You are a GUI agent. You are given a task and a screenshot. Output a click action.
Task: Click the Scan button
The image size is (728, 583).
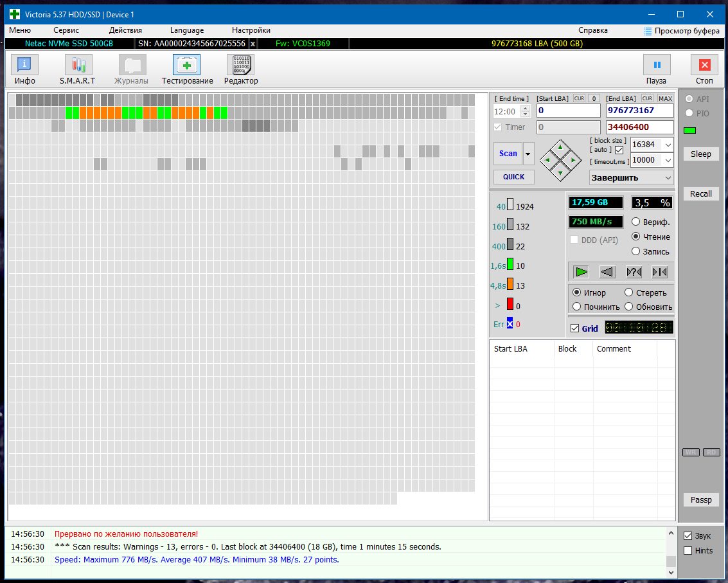(x=508, y=154)
